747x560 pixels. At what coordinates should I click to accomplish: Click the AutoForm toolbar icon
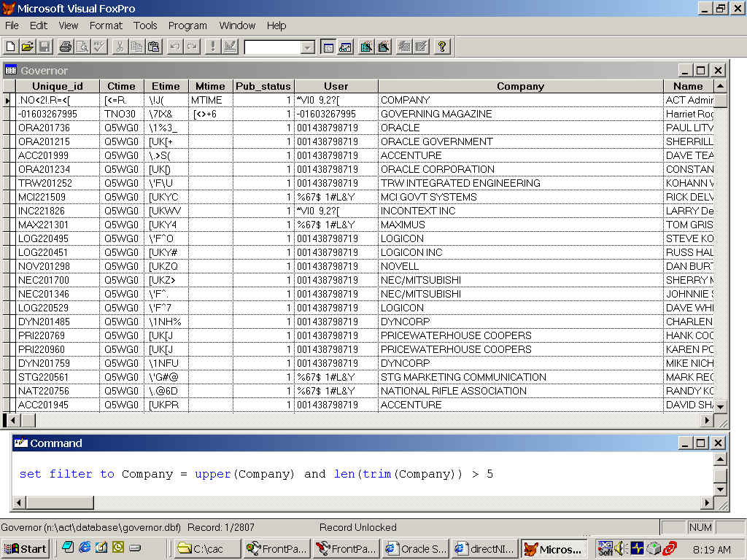404,47
